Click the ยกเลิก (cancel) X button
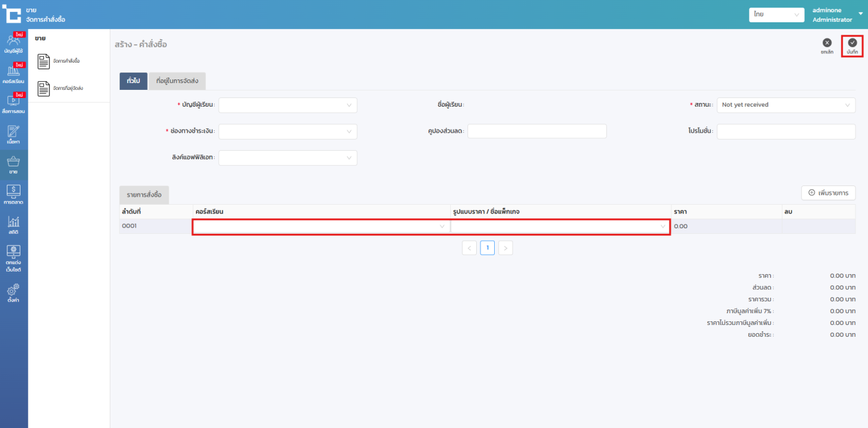Screen dimensions: 868x428 (826, 46)
